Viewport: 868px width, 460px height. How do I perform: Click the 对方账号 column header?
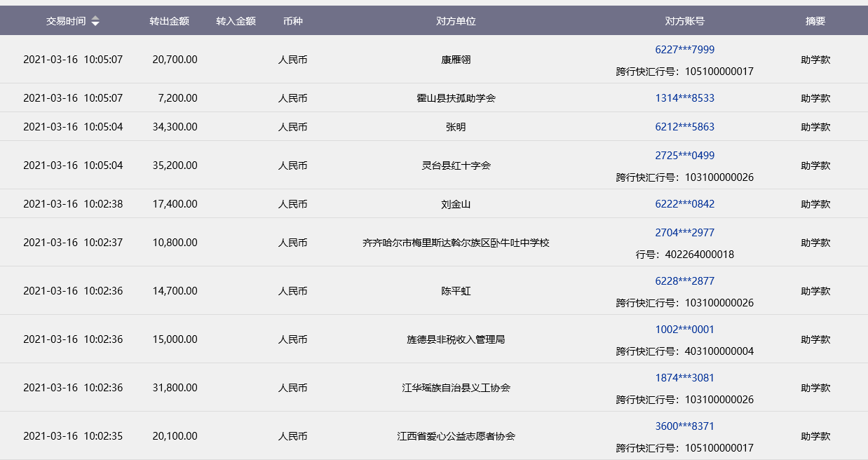pyautogui.click(x=684, y=21)
